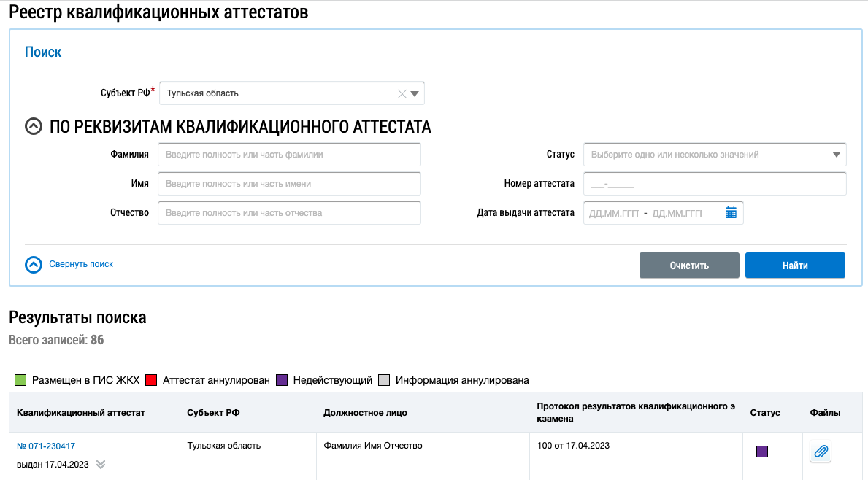The image size is (868, 480).
Task: Click the Свернуть поиск link
Action: [x=81, y=264]
